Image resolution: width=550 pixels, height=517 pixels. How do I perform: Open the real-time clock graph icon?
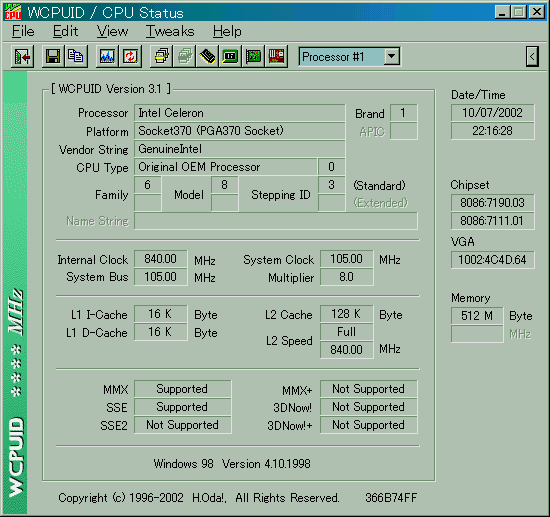(107, 56)
